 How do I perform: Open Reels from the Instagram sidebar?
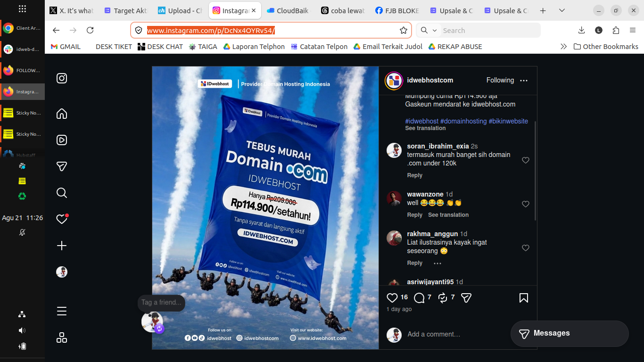click(62, 140)
